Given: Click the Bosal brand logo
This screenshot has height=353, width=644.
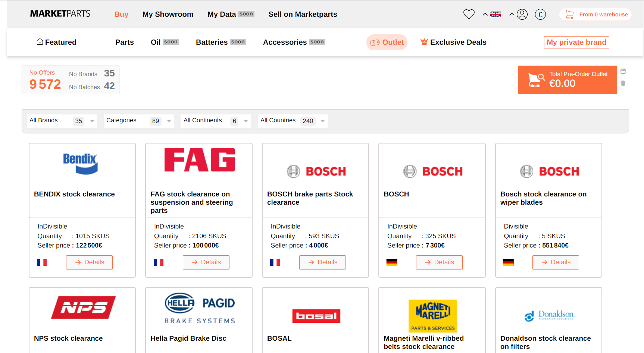Looking at the screenshot, I should pyautogui.click(x=316, y=316).
